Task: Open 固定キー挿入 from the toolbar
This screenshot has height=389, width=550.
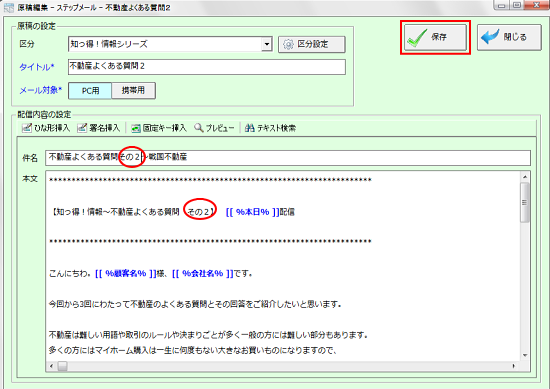Action: click(x=159, y=128)
